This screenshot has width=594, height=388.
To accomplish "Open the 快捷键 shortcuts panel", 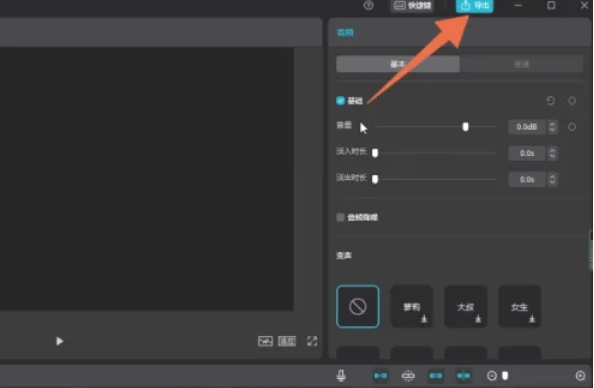I will point(413,6).
